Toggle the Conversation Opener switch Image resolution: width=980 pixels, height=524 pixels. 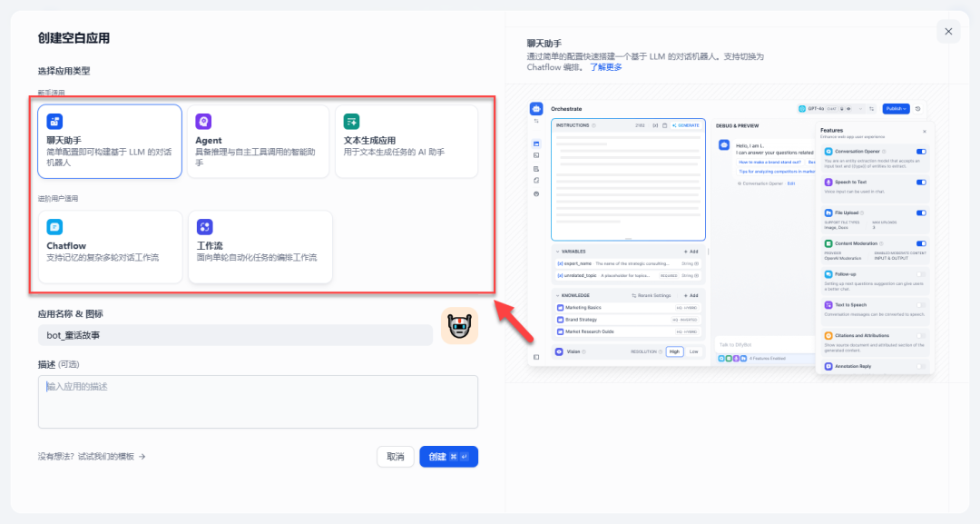921,152
